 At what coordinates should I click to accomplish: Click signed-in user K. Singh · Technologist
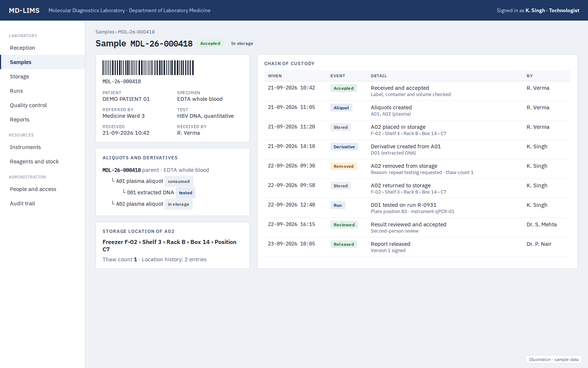552,10
